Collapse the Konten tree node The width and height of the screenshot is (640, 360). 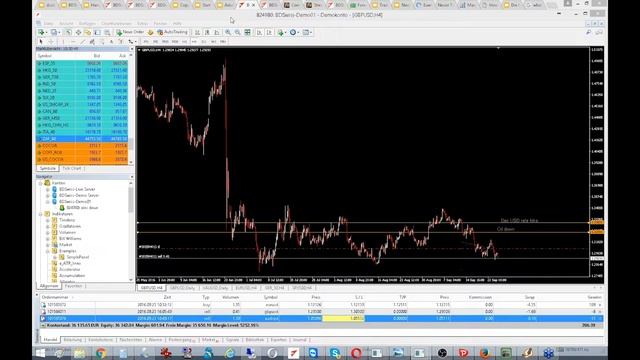coord(41,183)
